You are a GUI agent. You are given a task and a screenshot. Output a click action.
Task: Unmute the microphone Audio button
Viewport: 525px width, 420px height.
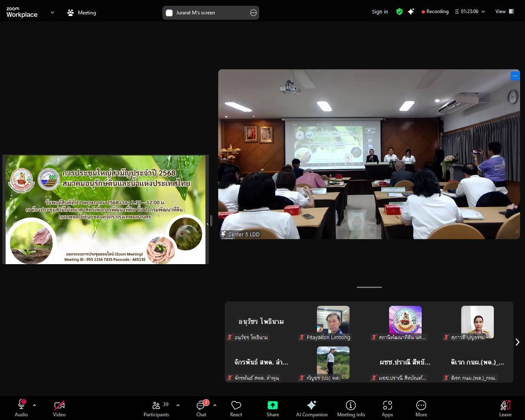click(x=21, y=409)
